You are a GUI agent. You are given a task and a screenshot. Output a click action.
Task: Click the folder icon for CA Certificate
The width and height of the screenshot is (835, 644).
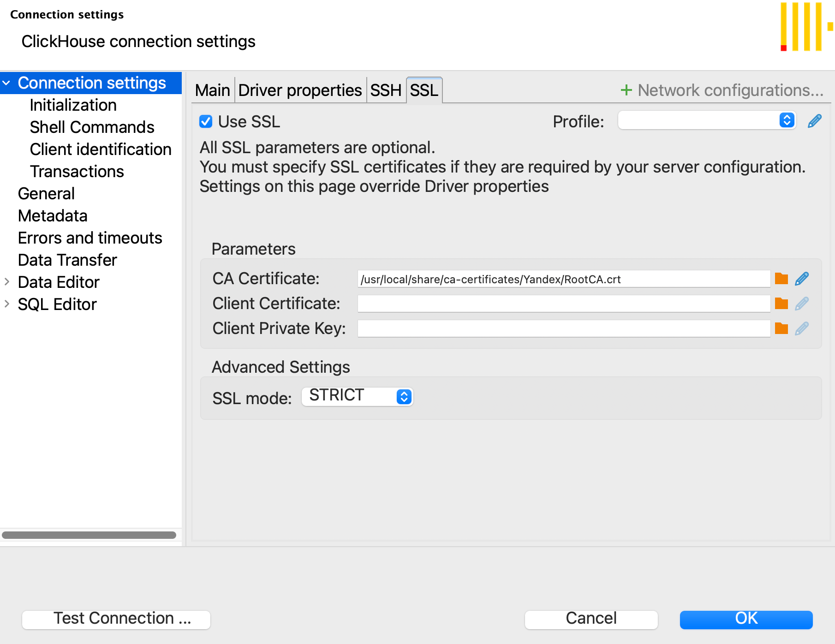tap(781, 279)
